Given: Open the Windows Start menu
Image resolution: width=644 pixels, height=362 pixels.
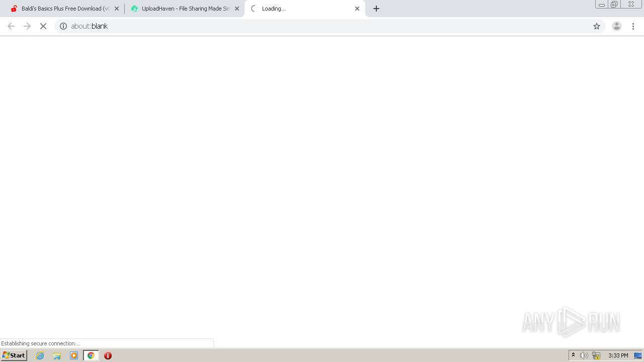Looking at the screenshot, I should coord(14,355).
